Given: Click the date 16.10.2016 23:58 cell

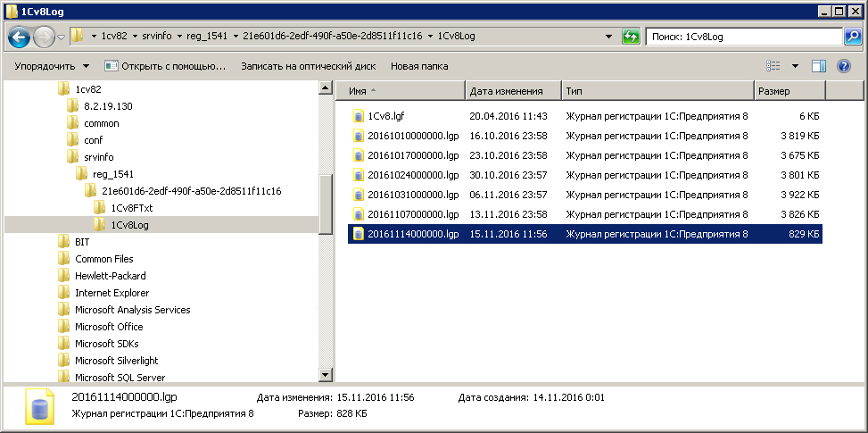Looking at the screenshot, I should coord(508,136).
